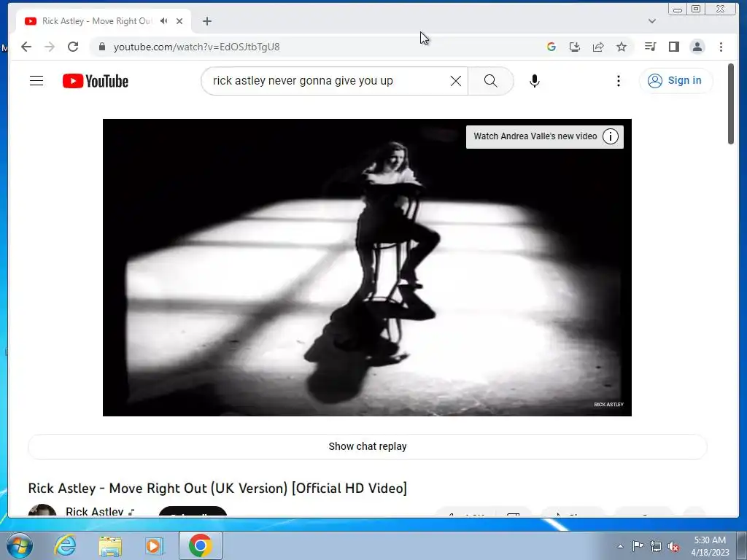Click the install app icon in address bar
This screenshot has height=560, width=747.
point(575,47)
